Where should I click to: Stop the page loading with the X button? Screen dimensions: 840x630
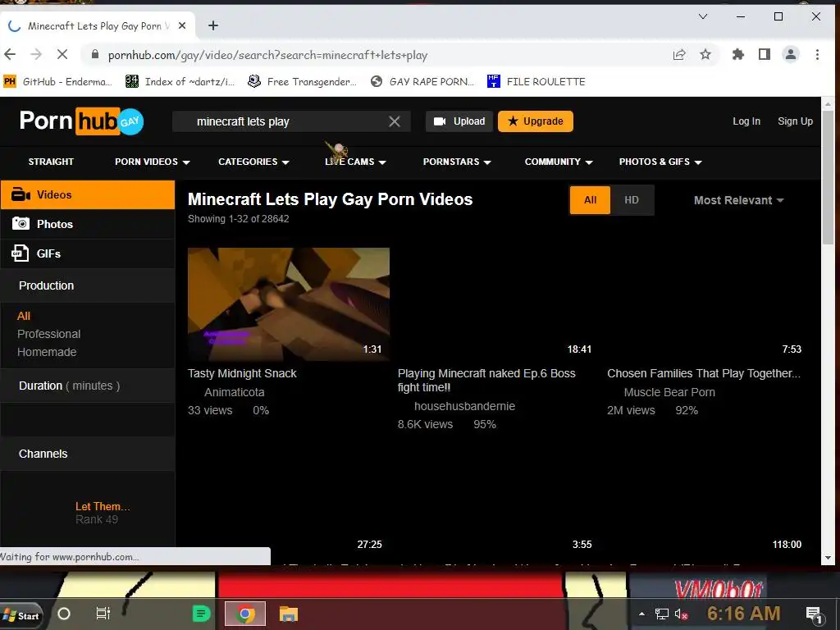tap(62, 54)
